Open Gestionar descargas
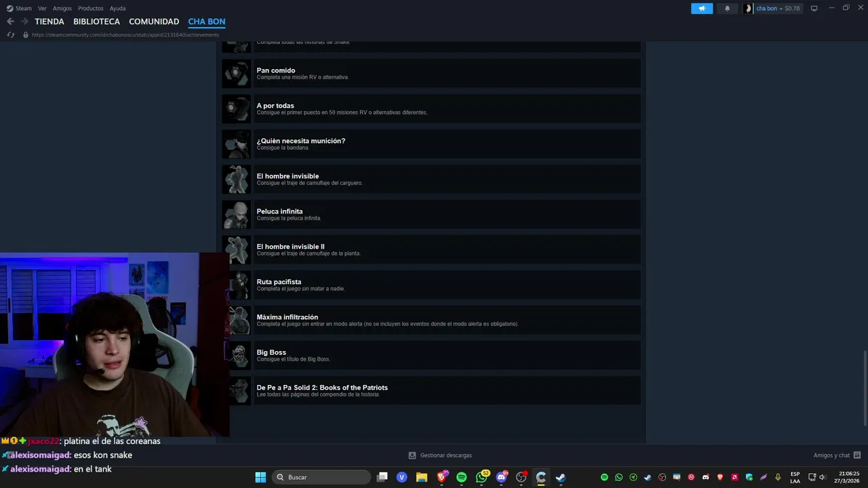 point(440,455)
